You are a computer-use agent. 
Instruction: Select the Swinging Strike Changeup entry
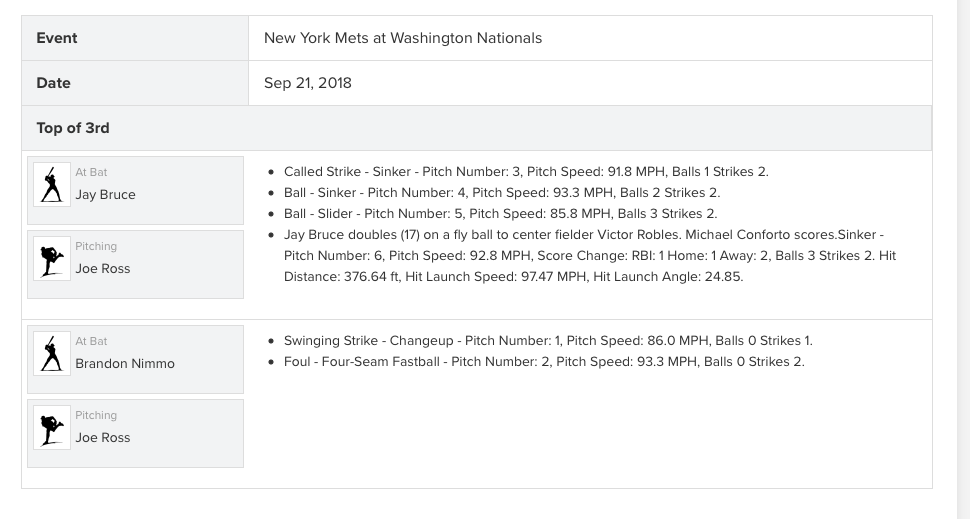coord(548,341)
